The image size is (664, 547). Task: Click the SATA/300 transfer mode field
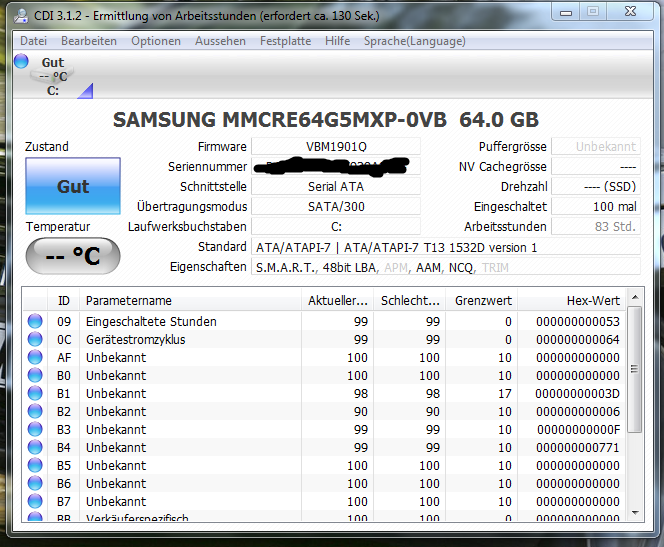336,207
